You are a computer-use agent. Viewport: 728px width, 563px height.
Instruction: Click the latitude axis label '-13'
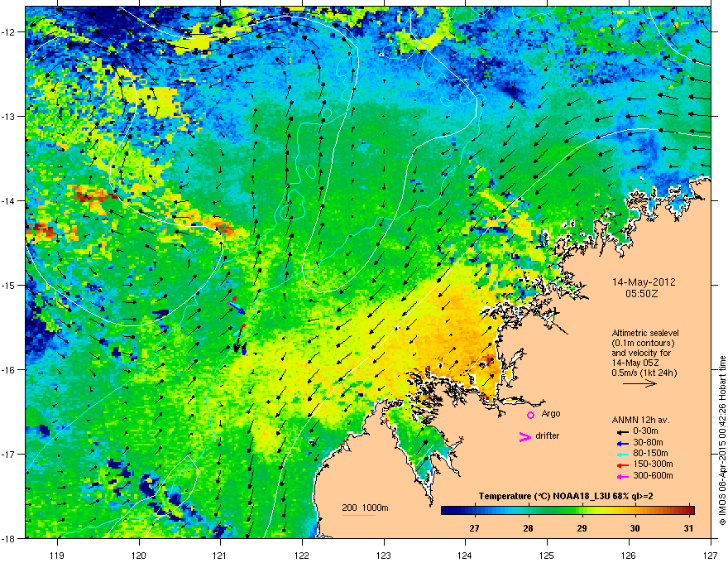(x=9, y=116)
